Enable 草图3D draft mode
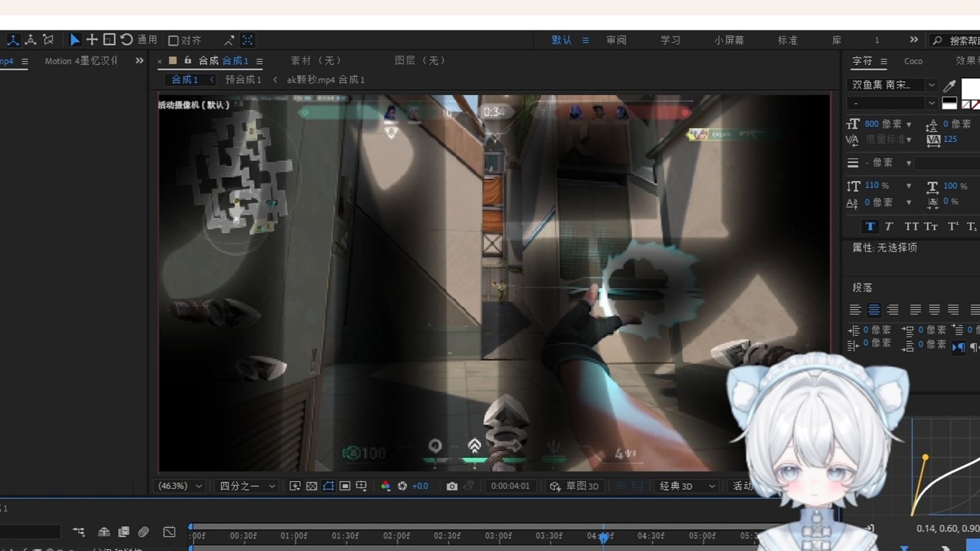Viewport: 980px width, 551px height. [x=574, y=485]
